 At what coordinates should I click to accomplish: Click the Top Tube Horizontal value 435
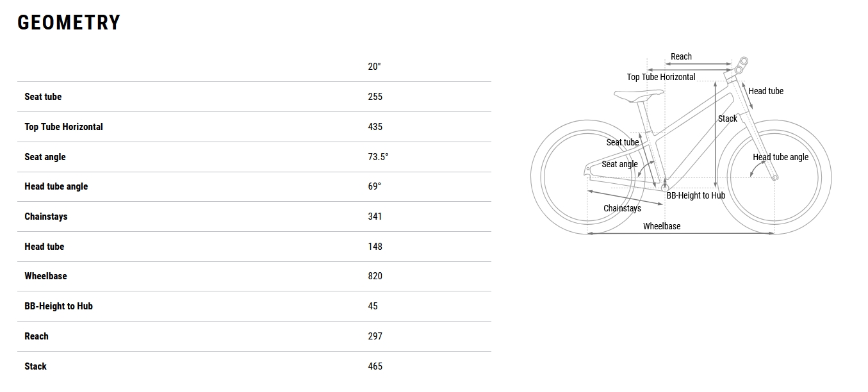click(375, 127)
